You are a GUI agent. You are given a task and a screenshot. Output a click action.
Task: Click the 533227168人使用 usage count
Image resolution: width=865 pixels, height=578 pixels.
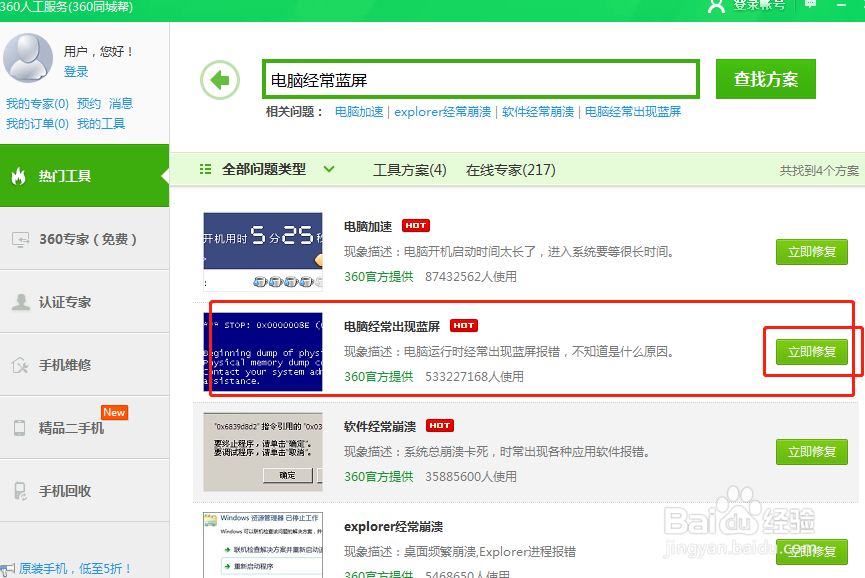coord(474,377)
